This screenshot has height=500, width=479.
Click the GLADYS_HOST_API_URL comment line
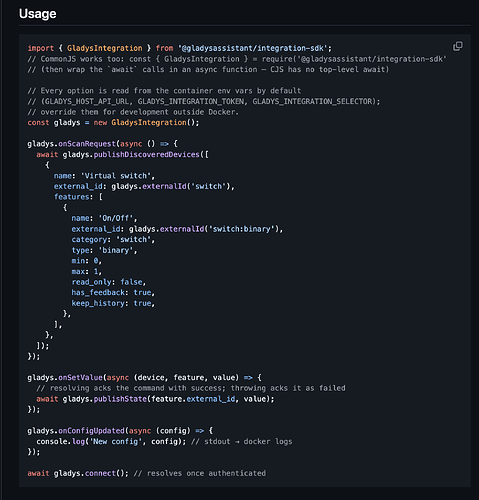[x=204, y=101]
